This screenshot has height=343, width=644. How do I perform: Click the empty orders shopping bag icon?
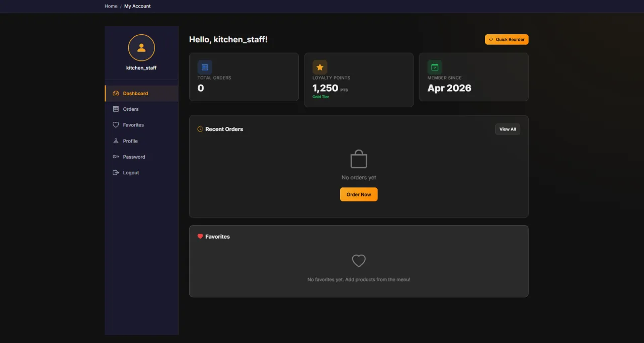point(359,159)
